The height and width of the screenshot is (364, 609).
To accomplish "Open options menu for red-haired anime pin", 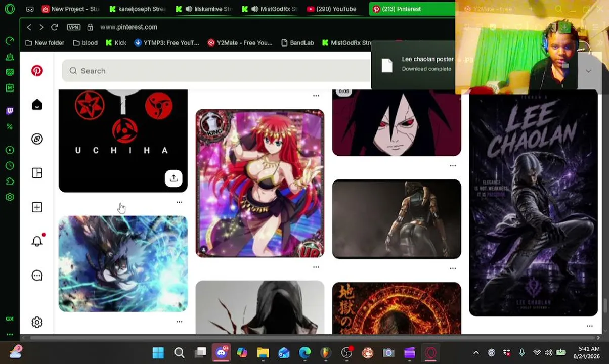I will tap(316, 267).
